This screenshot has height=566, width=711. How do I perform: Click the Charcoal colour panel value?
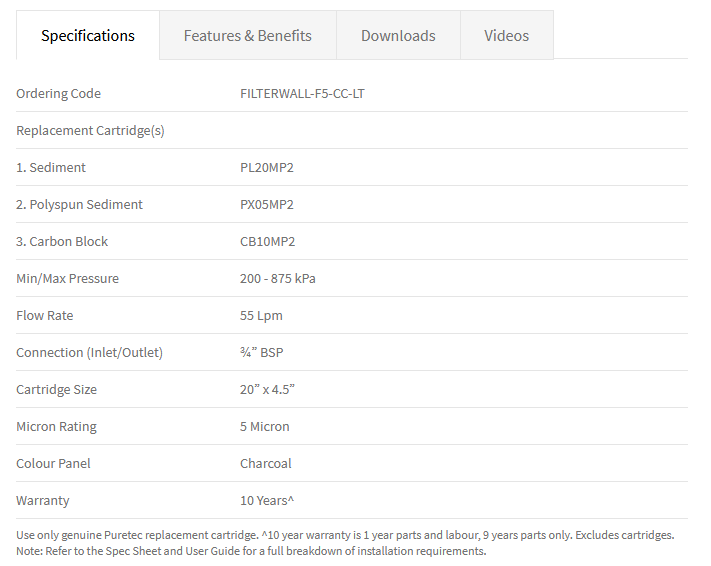coord(266,464)
